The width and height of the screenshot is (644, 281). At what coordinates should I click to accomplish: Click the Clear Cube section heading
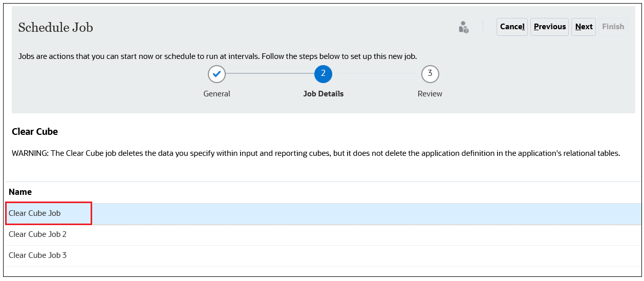click(35, 132)
